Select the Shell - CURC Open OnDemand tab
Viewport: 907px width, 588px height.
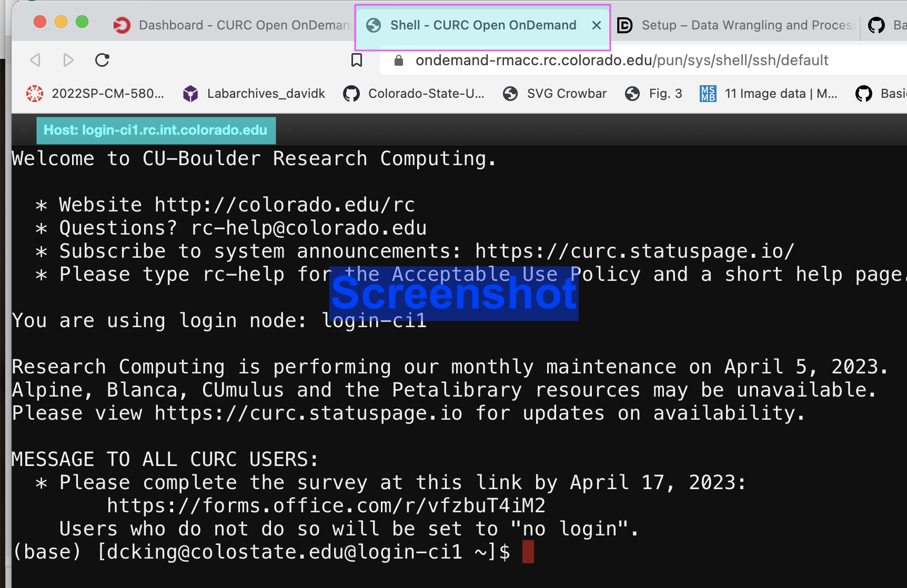(482, 25)
